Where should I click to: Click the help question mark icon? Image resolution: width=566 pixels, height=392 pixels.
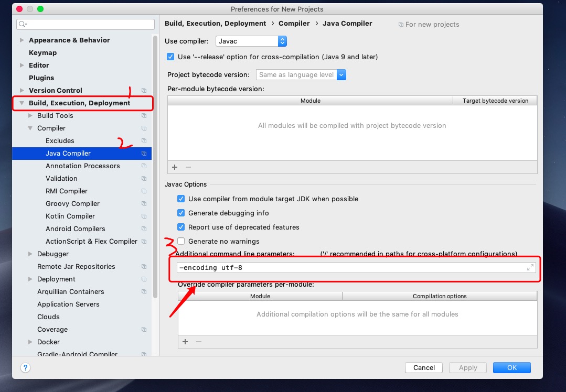pyautogui.click(x=25, y=368)
